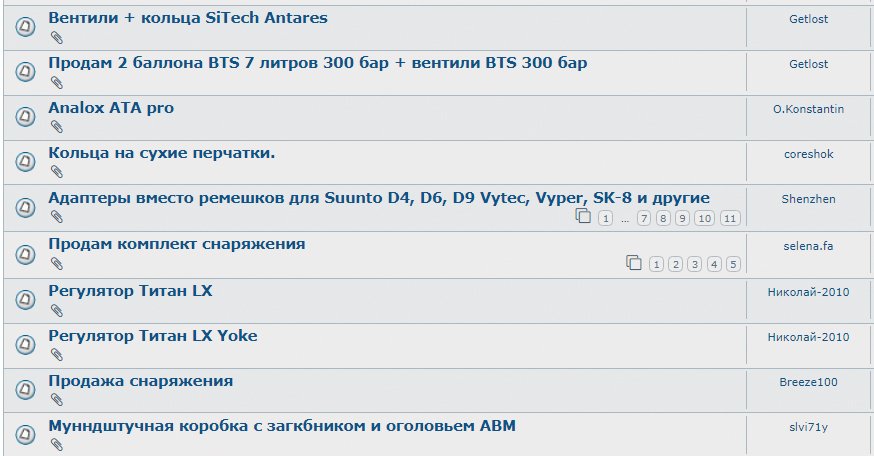Click the paperclip icon under Продам 2 баллона BTS

pos(56,83)
